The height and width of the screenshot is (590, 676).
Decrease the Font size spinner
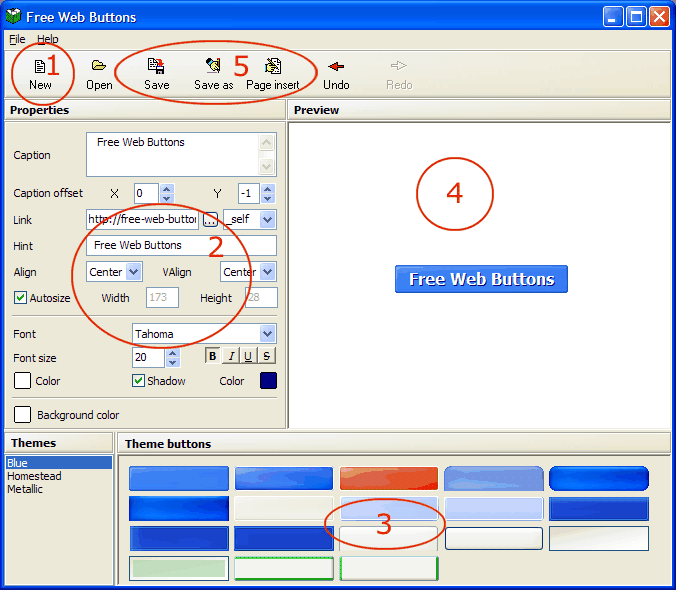click(172, 362)
